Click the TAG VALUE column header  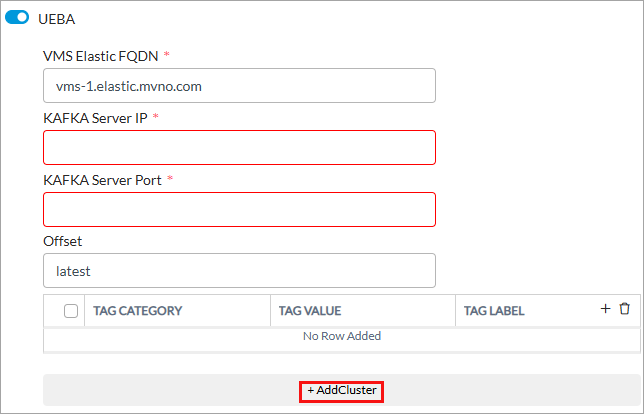(310, 311)
